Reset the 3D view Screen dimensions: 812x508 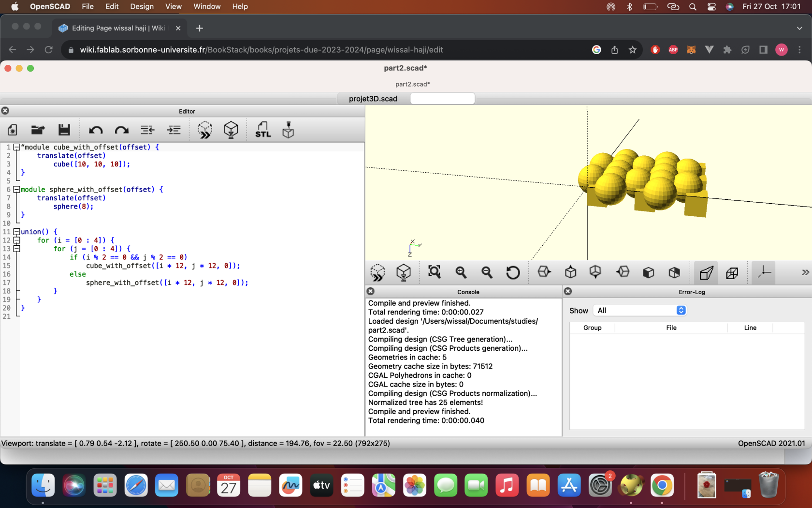point(513,272)
